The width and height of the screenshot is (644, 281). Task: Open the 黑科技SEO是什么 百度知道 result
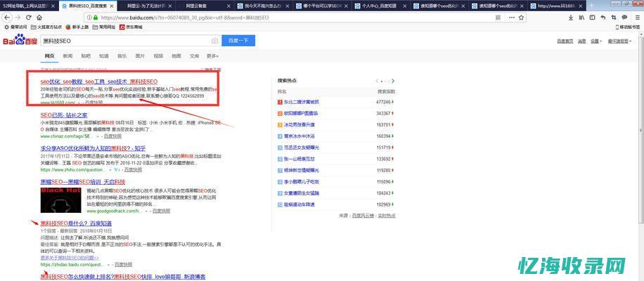tap(76, 223)
